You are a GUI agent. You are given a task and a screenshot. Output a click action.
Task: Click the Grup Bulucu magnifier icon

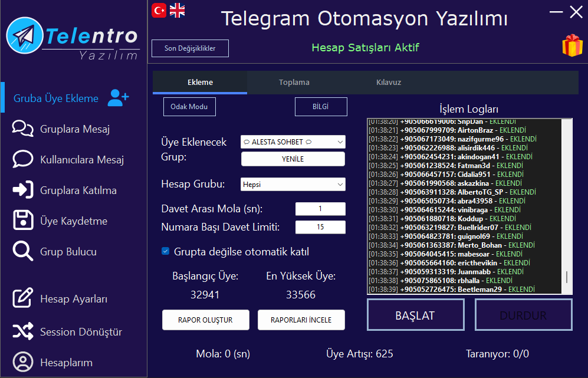click(23, 252)
